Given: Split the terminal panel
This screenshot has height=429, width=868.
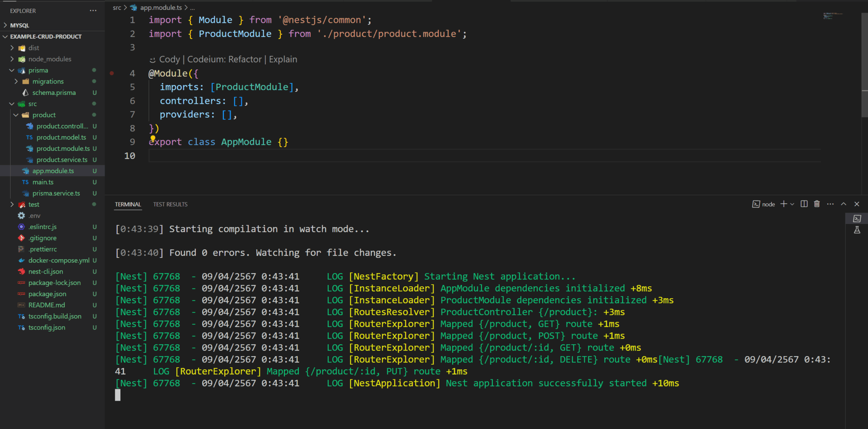Looking at the screenshot, I should 804,204.
